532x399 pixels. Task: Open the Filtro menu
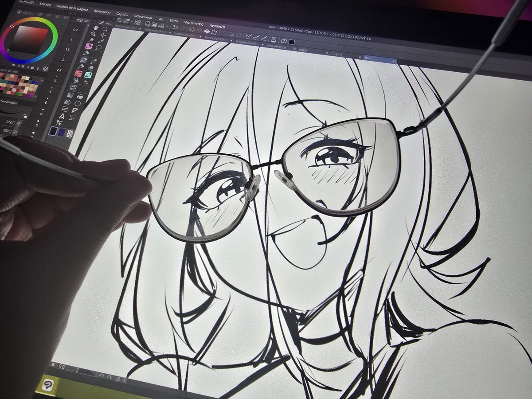pyautogui.click(x=174, y=20)
